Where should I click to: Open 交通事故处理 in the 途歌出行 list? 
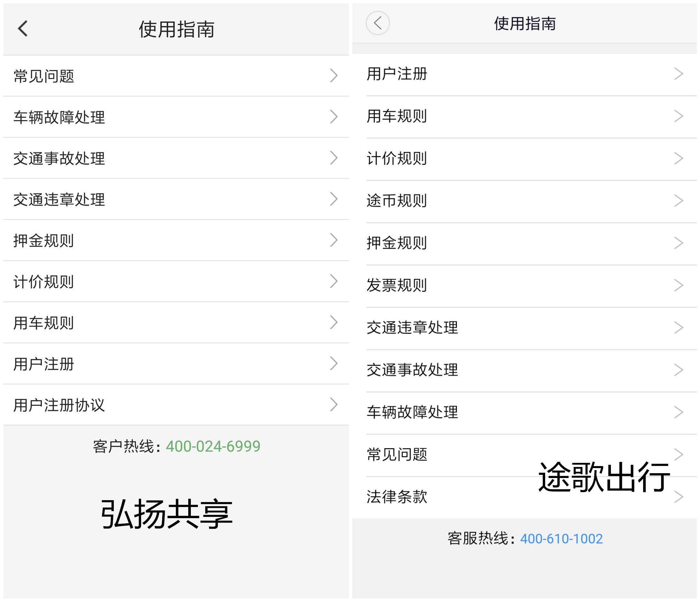tap(524, 370)
